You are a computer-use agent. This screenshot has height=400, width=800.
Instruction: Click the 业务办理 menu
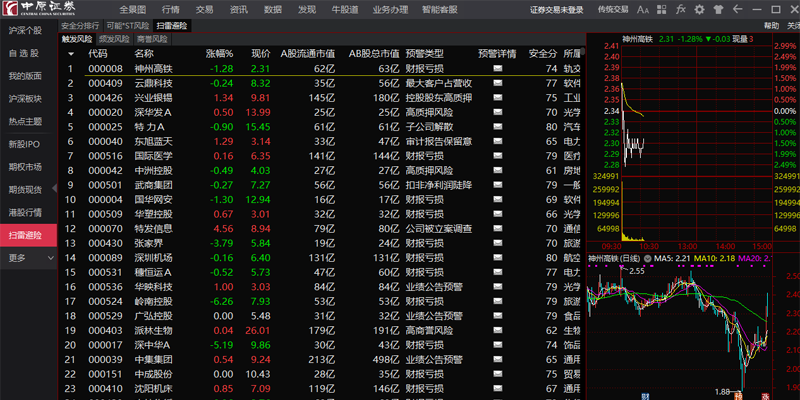[x=390, y=10]
